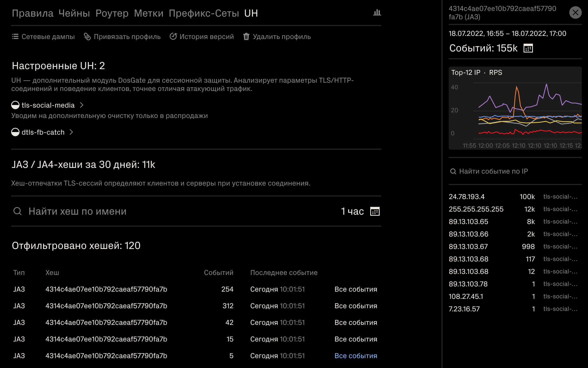This screenshot has height=368, width=588.
Task: Expand tls-social-media chevron
Action: coord(82,105)
